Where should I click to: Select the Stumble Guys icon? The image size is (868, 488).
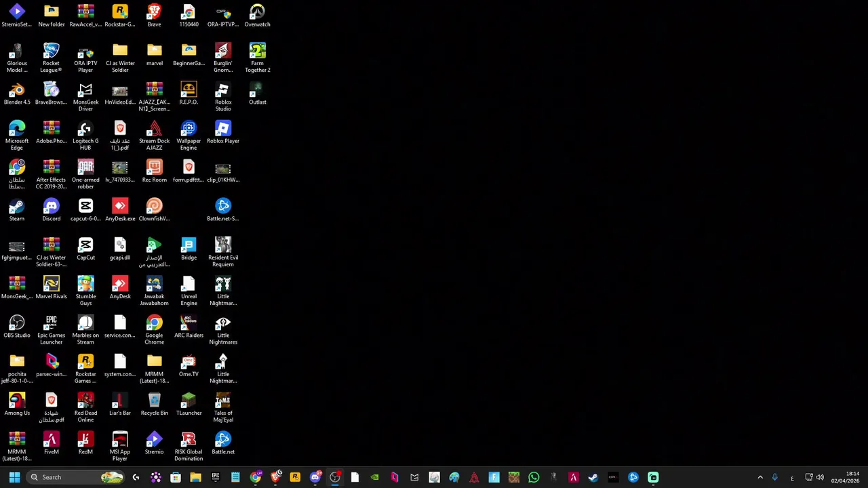click(85, 291)
